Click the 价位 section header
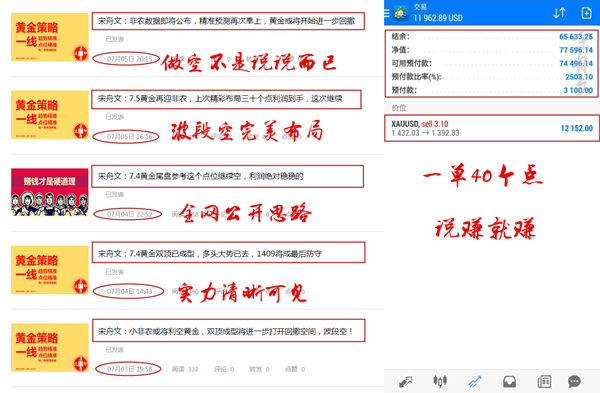Screen dimensions: 600x393 pos(399,108)
